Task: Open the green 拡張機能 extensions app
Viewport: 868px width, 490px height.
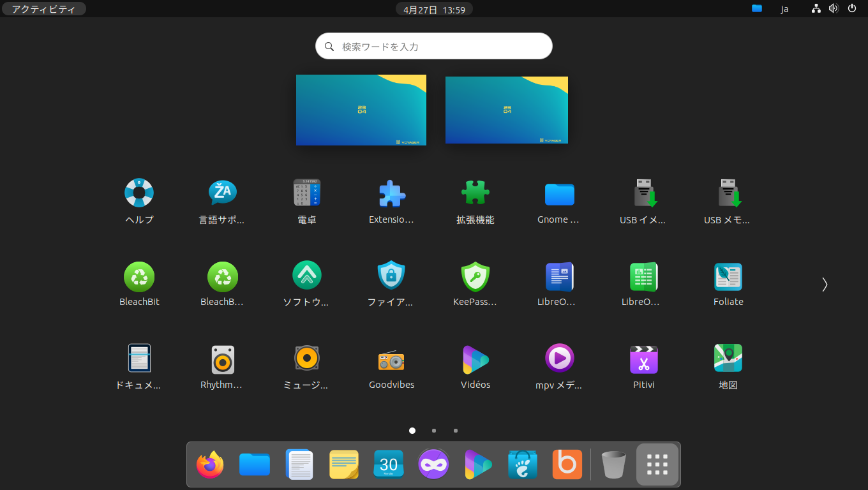Action: [475, 193]
